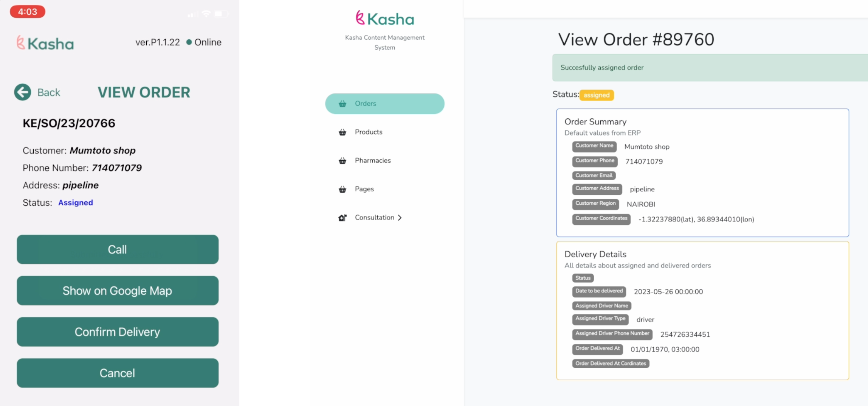Click the Pages basket icon
Viewport: 868px width, 406px height.
pyautogui.click(x=343, y=189)
